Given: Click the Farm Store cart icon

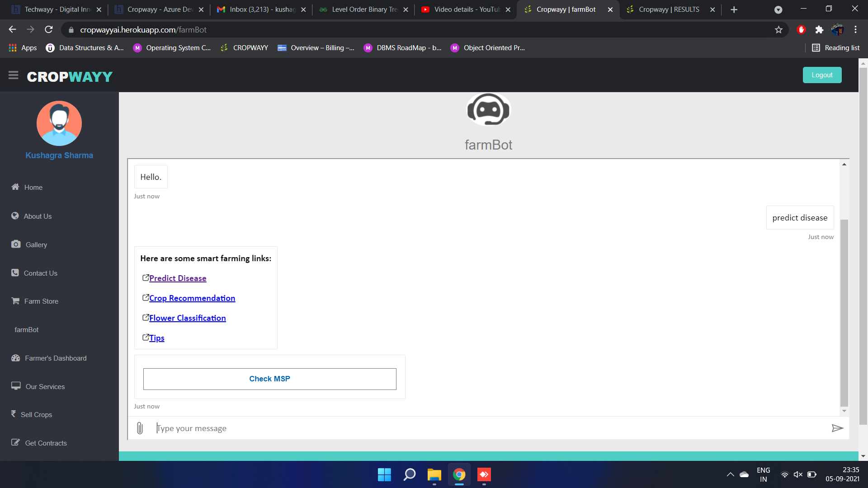Looking at the screenshot, I should (15, 301).
